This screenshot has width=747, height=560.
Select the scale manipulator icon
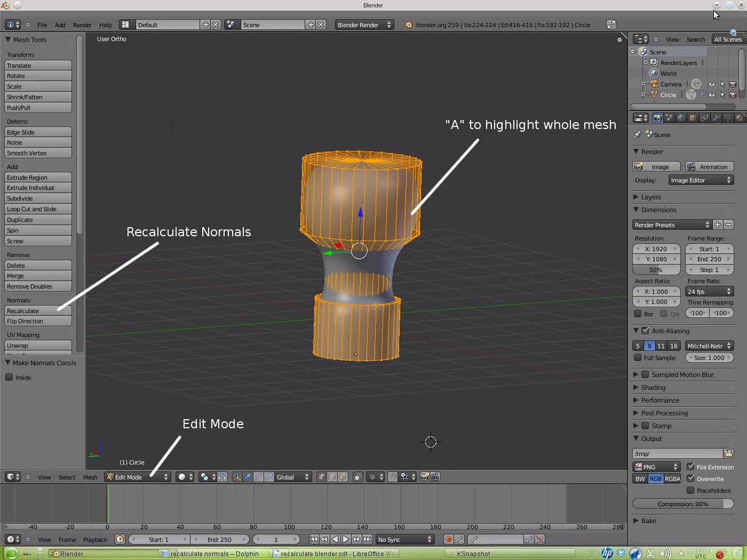pyautogui.click(x=269, y=477)
